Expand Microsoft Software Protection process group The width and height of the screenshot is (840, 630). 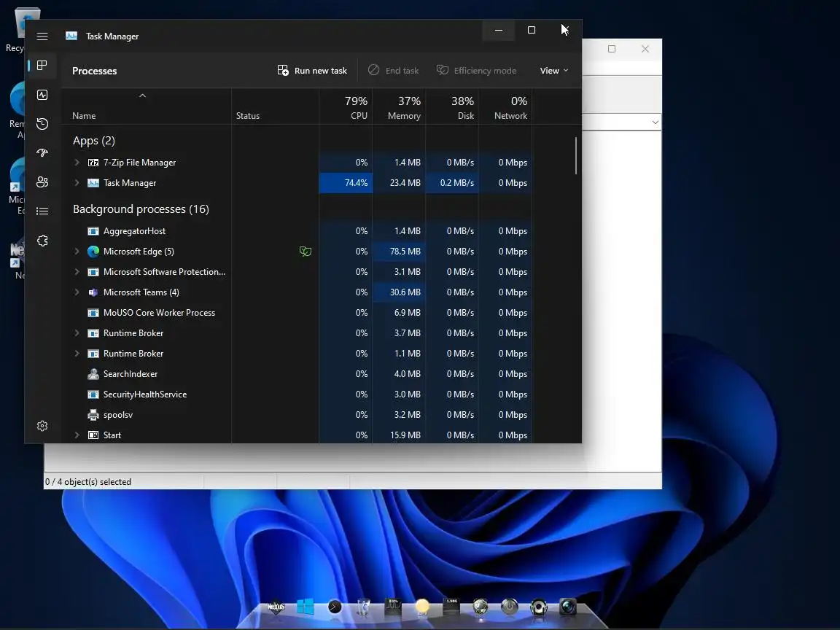coord(77,271)
